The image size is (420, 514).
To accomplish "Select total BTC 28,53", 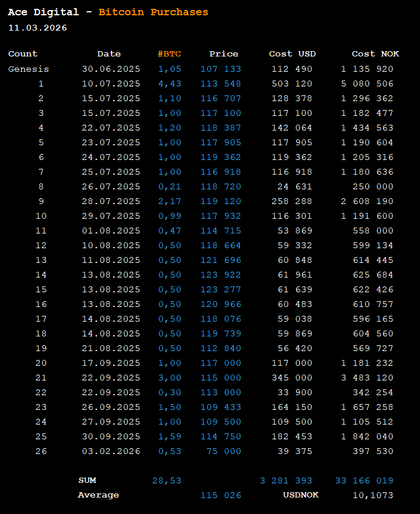I will (167, 481).
